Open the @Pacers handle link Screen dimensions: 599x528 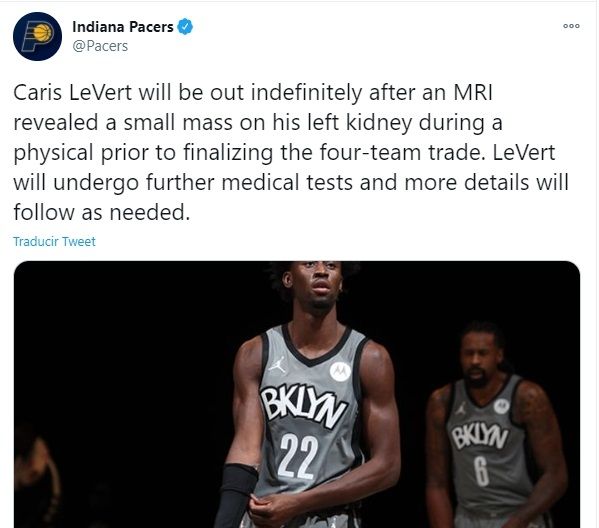click(100, 46)
